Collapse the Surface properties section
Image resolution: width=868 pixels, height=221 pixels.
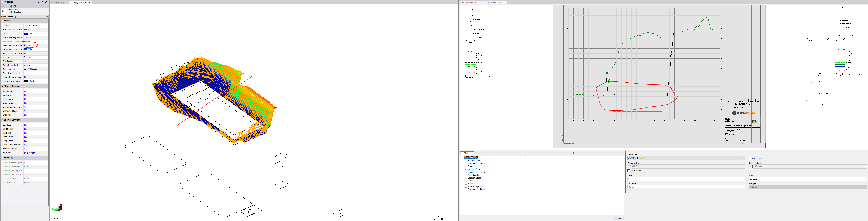pos(2,21)
